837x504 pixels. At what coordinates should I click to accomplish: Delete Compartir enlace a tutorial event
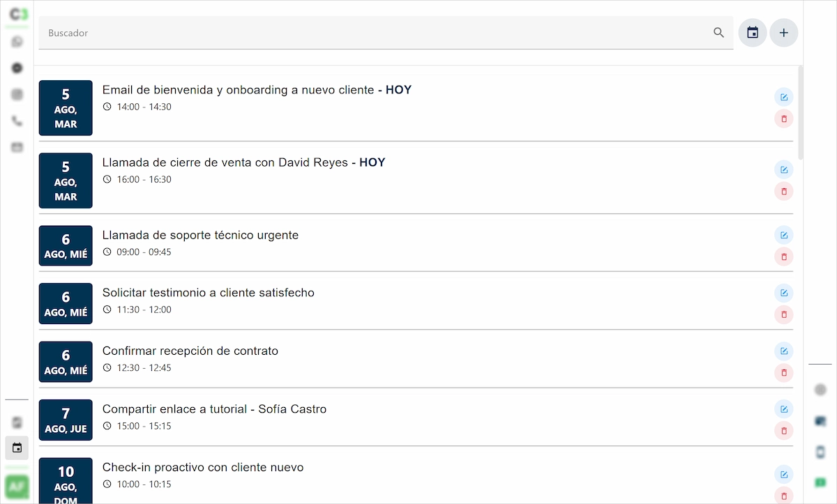click(783, 432)
